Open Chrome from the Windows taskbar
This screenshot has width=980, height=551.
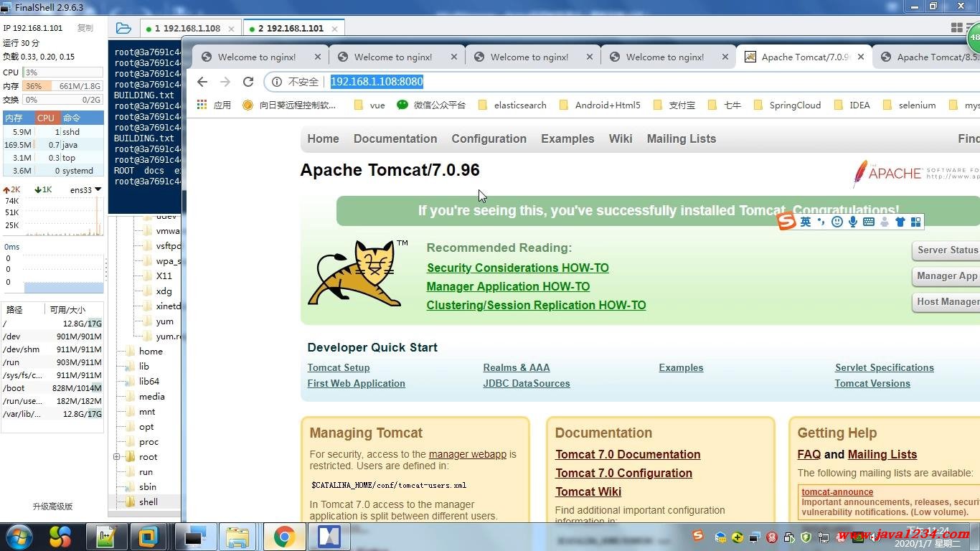[284, 537]
